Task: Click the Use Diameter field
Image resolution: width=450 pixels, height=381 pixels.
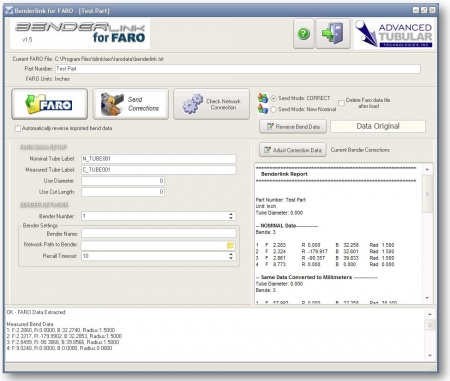Action: tap(123, 181)
